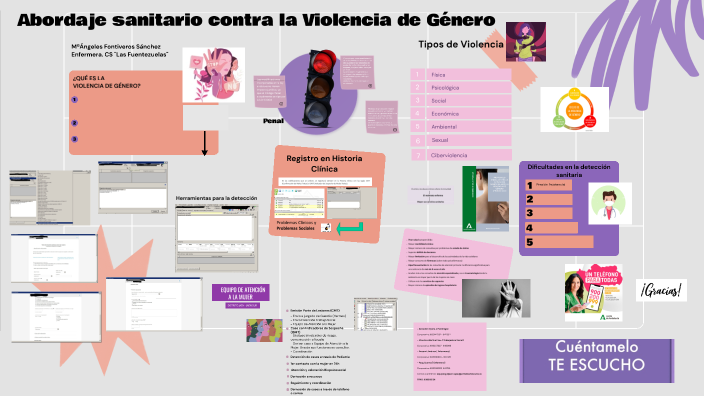Click the Cuéntamelo TE ESCUCHO banner
This screenshot has width=704, height=396.
click(x=597, y=361)
